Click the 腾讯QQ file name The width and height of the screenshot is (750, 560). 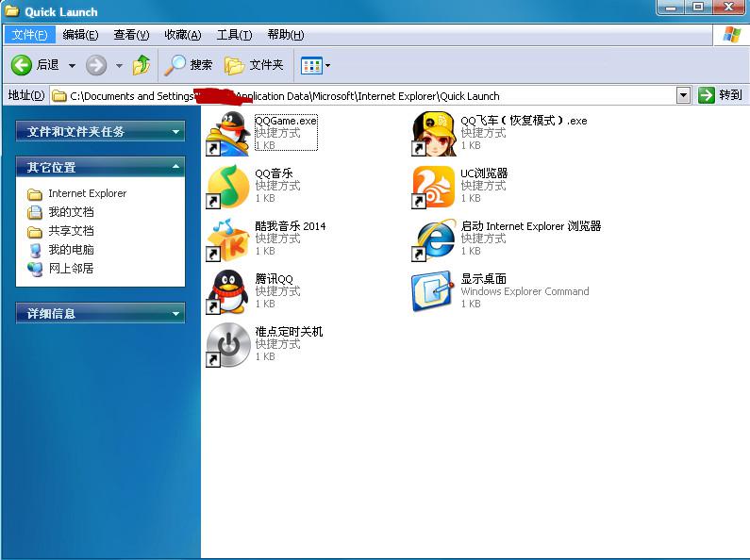coord(274,279)
